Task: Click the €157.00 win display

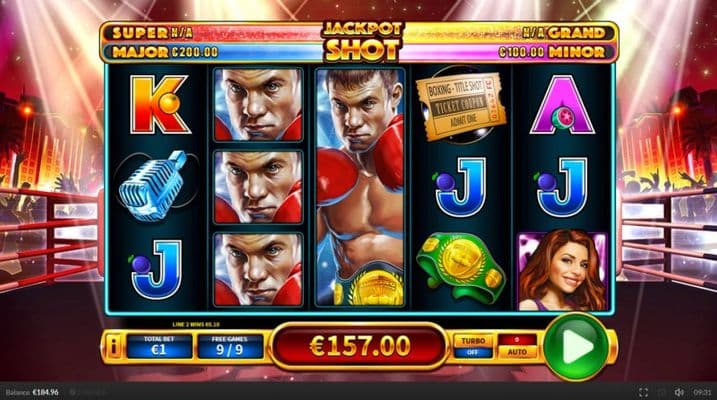Action: 360,347
